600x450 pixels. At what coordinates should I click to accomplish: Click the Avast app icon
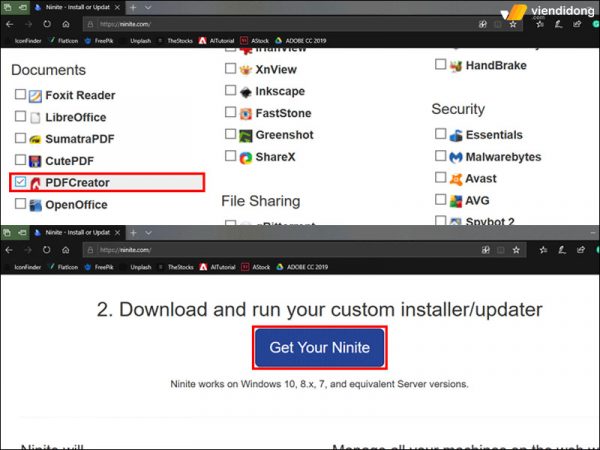pyautogui.click(x=456, y=179)
